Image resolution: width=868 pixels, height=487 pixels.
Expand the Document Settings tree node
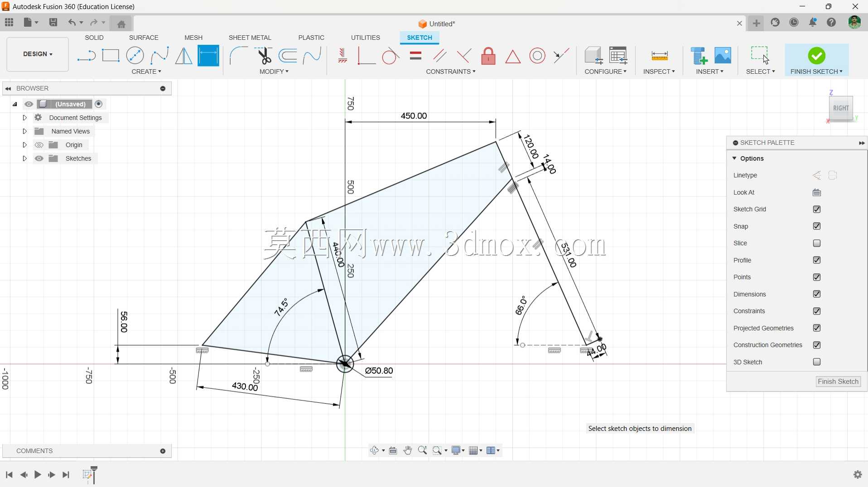(x=24, y=118)
